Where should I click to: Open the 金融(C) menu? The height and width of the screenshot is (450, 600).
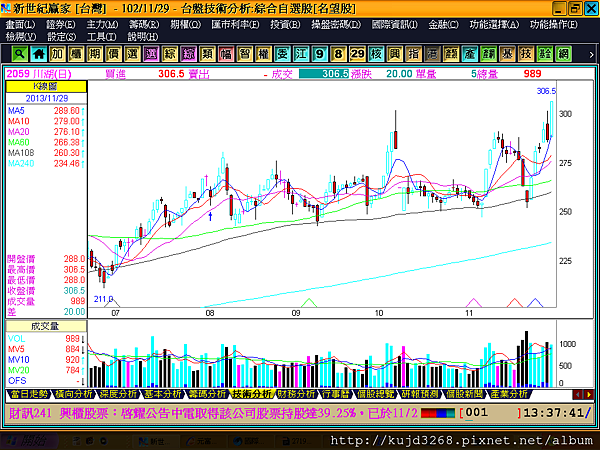[x=443, y=24]
